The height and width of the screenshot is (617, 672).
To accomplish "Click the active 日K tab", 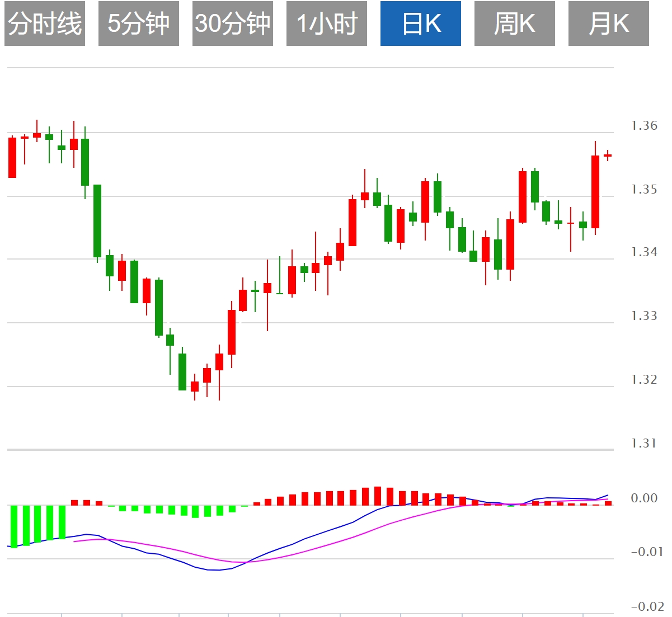I will tap(421, 23).
